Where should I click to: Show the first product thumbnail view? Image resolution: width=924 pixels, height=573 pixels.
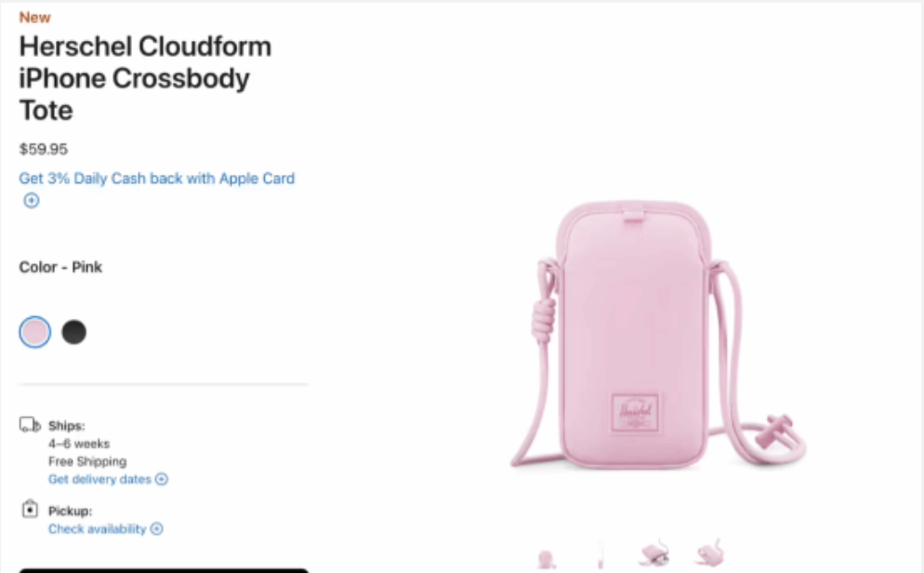(x=546, y=558)
